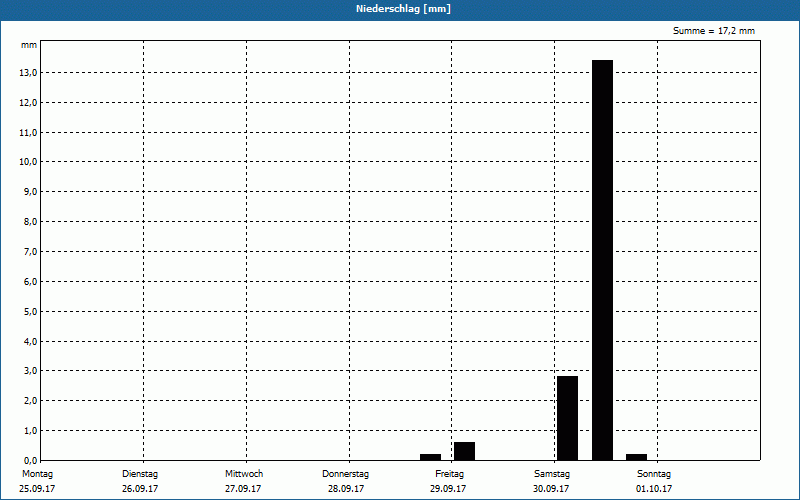Click the Freitag axis label
This screenshot has width=800, height=500.
[449, 474]
